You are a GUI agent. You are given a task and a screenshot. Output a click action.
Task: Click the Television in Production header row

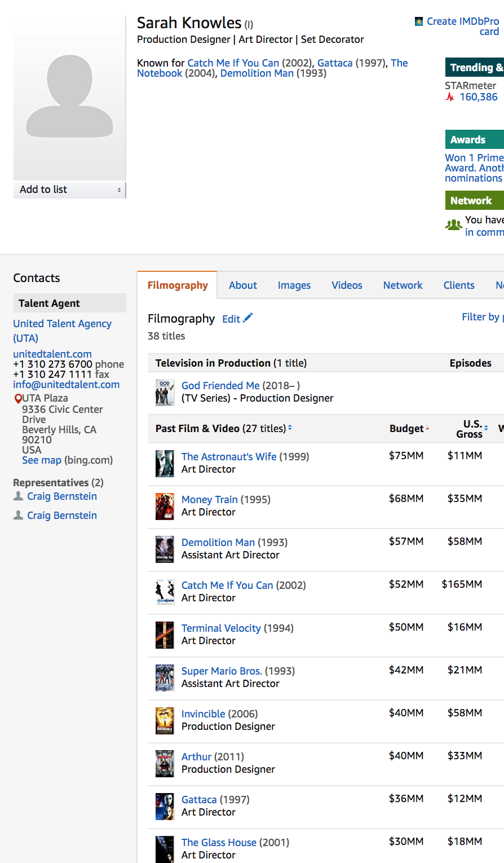pos(326,363)
